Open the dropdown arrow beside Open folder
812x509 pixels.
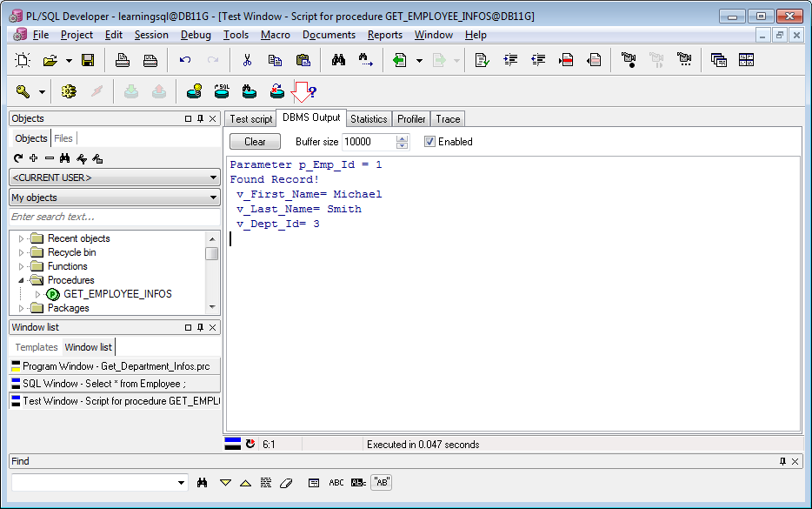[69, 61]
